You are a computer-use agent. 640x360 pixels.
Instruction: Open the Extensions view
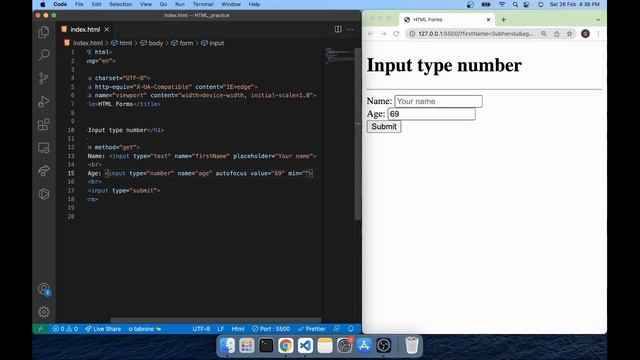[x=44, y=124]
